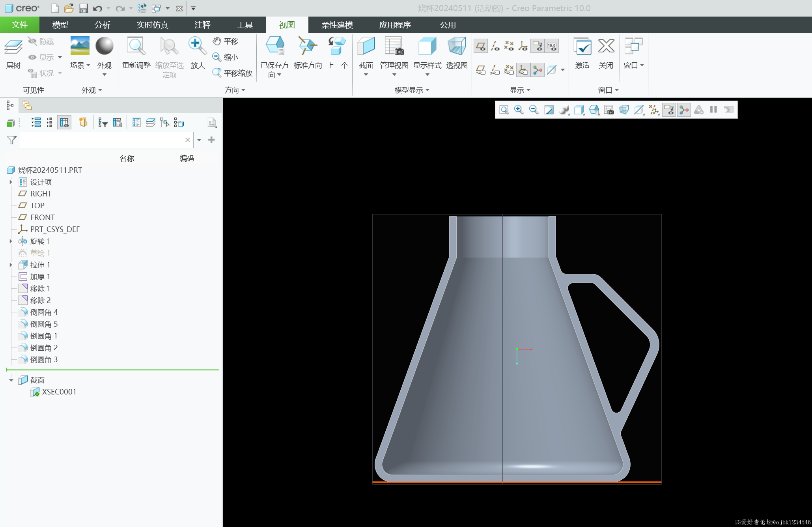Viewport: 812px width, 527px height.
Task: Switch to the 模型 ribbon tab
Action: pyautogui.click(x=60, y=25)
